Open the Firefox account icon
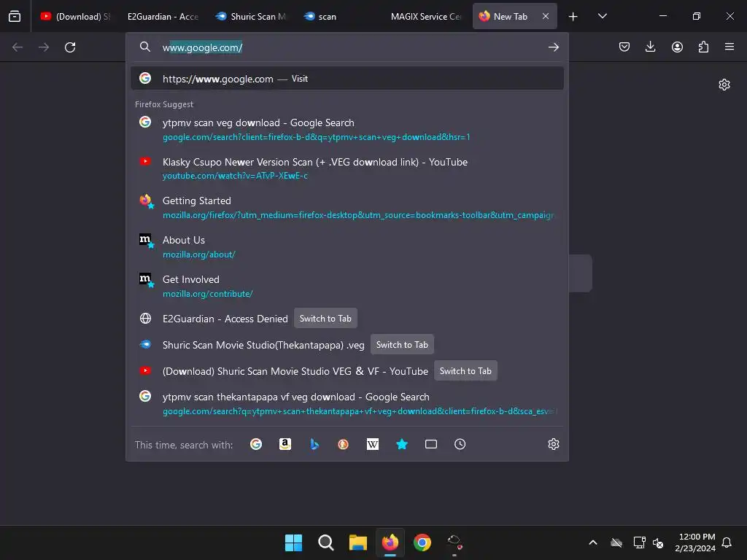The height and width of the screenshot is (560, 747). [x=677, y=47]
